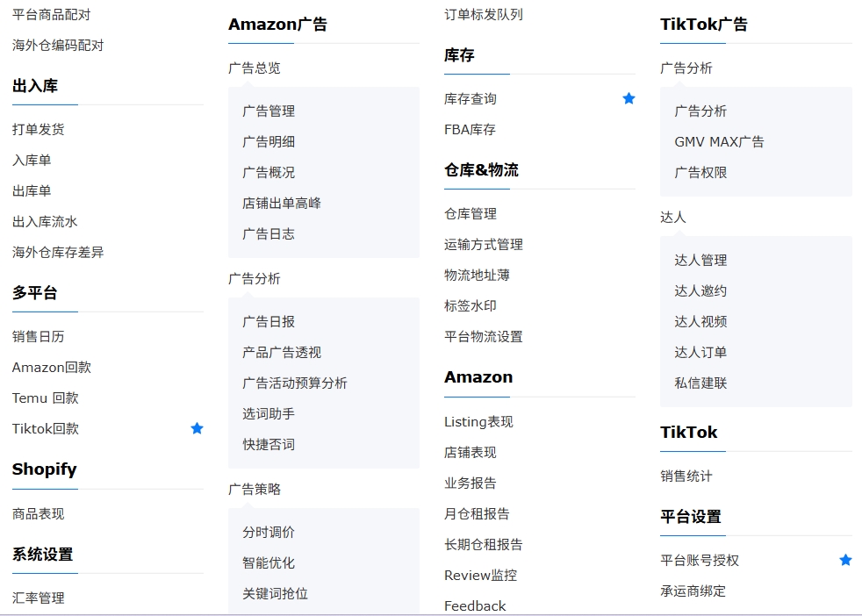
Task: Open 广告概况
Action: 269,173
